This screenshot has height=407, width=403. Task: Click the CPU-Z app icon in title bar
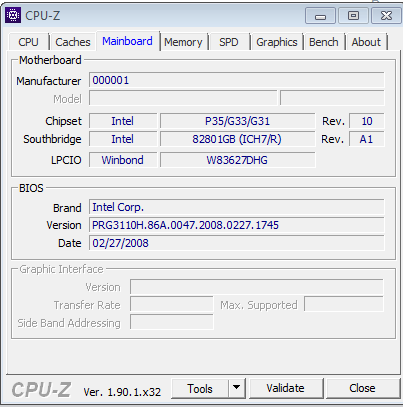click(x=13, y=15)
